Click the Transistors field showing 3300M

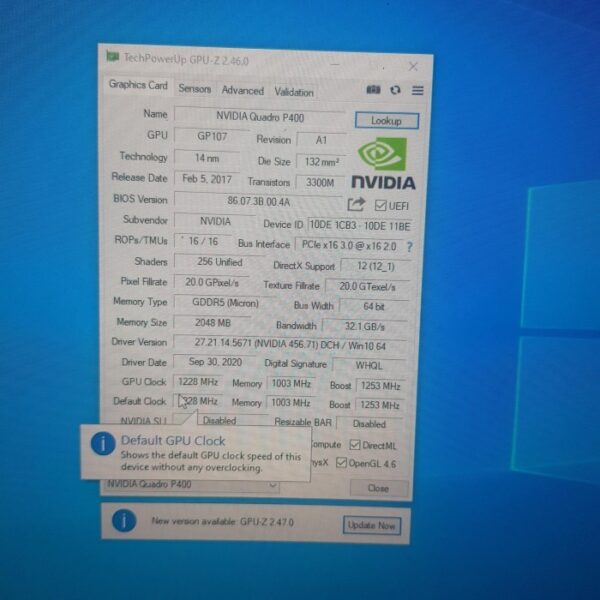click(x=320, y=182)
